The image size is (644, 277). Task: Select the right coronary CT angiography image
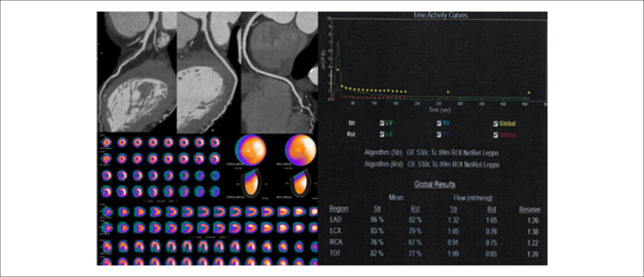[x=279, y=72]
